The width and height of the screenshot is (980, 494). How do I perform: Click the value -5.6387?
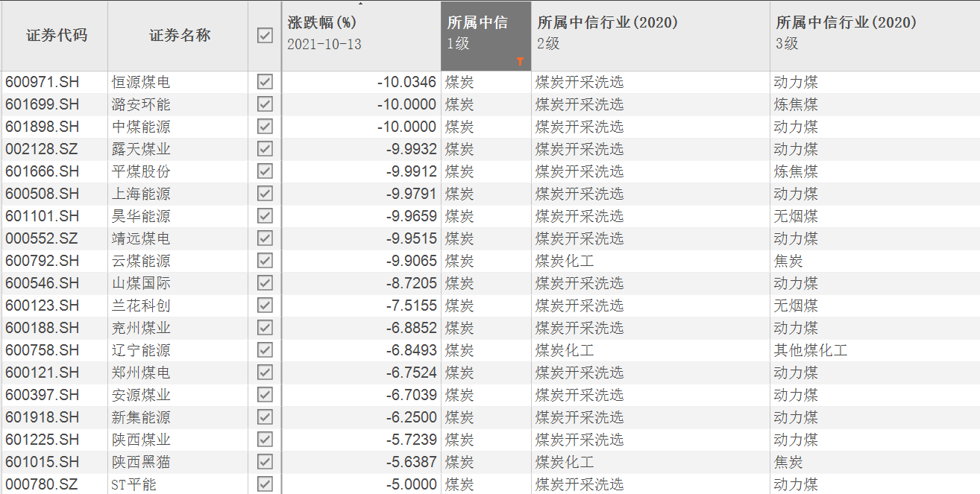click(411, 462)
